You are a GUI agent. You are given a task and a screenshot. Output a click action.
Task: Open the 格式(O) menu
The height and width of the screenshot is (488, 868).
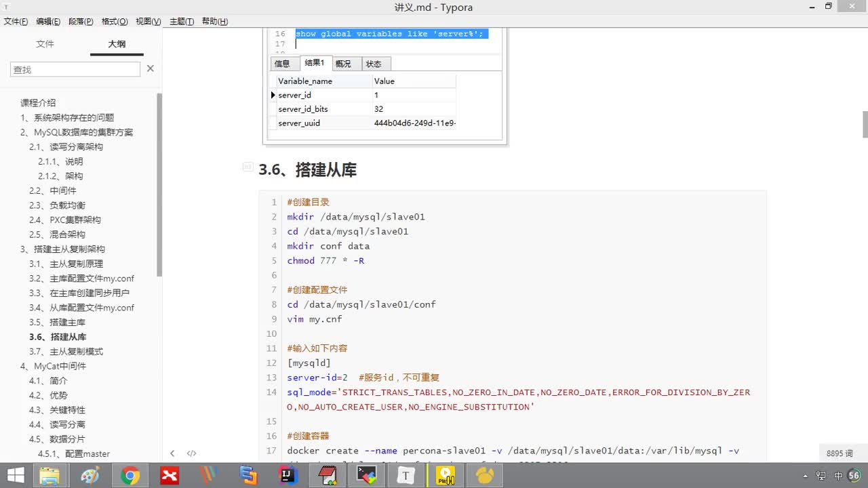115,22
